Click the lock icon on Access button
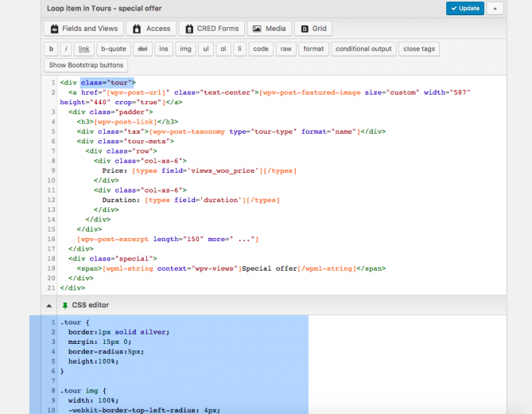Image resolution: width=532 pixels, height=414 pixels. click(x=137, y=29)
